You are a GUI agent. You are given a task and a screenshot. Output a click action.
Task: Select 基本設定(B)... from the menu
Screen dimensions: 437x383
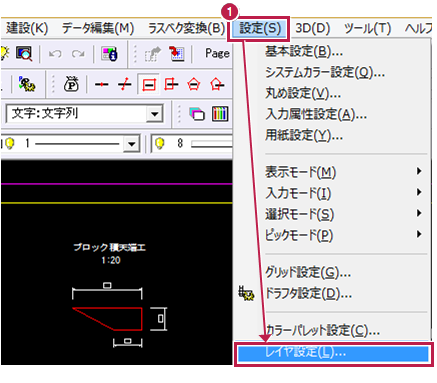point(304,52)
